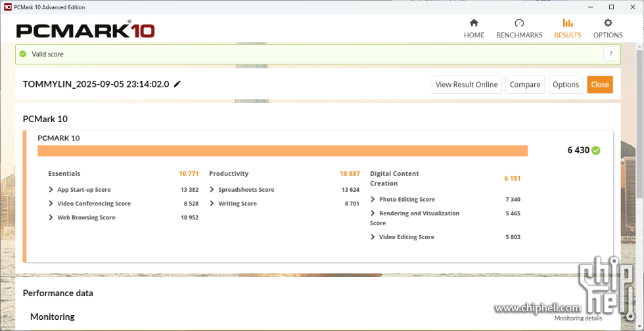Click the Productivity heading
Screen dimensions: 644x331
coord(229,174)
